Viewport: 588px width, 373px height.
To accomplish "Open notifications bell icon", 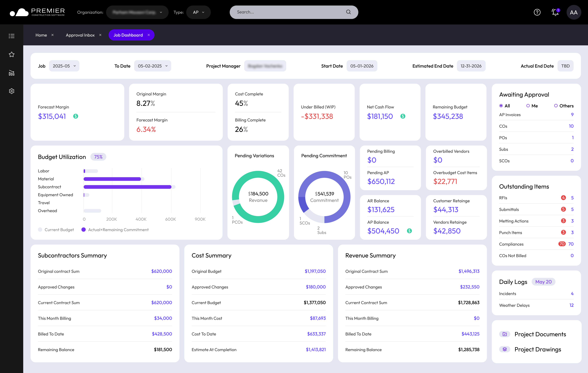I will 555,12.
